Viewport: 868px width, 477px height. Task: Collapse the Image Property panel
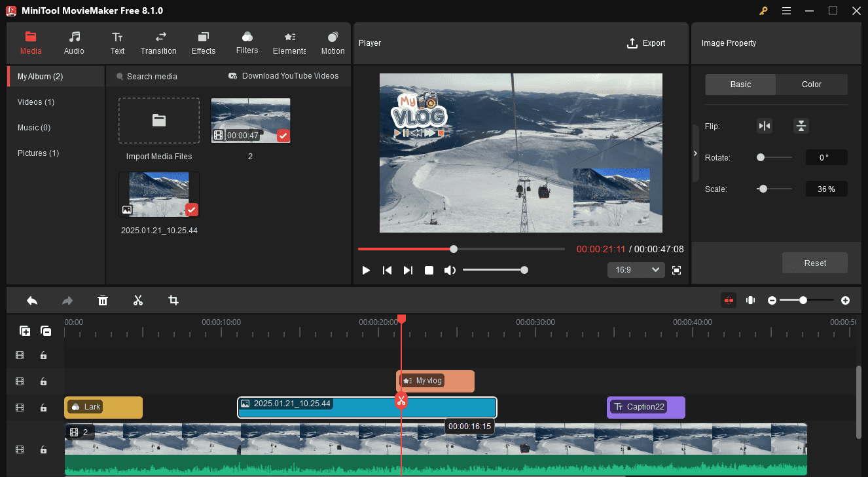pyautogui.click(x=695, y=153)
